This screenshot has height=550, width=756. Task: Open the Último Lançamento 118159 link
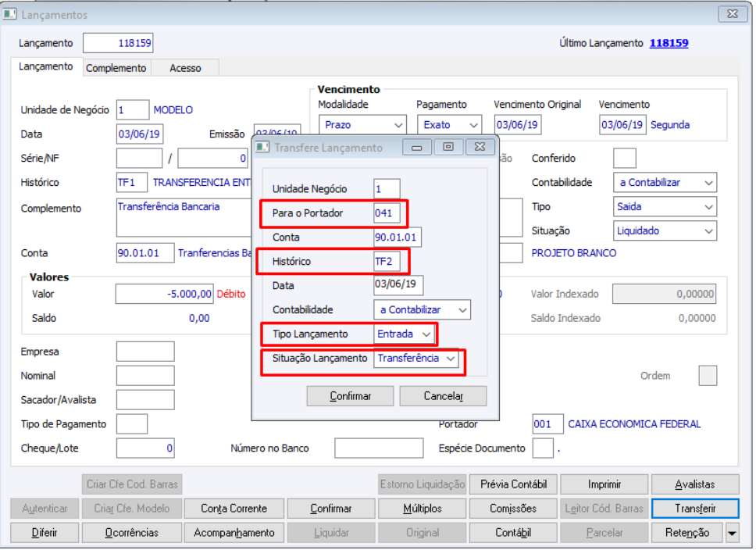click(669, 43)
